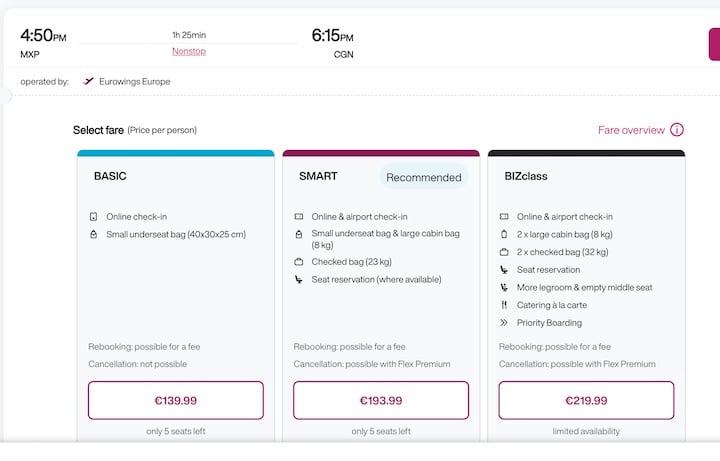
Task: Click SMART online & airport check-in icon
Action: click(x=299, y=217)
